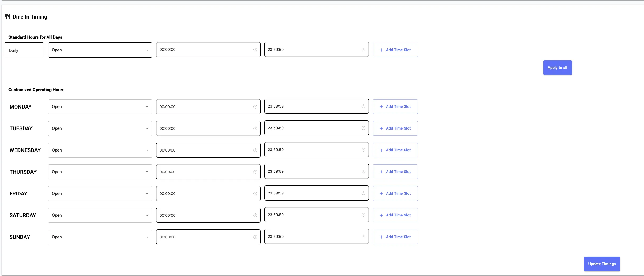The width and height of the screenshot is (644, 276).
Task: Add Time Slot for Daily standard hours
Action: (395, 50)
